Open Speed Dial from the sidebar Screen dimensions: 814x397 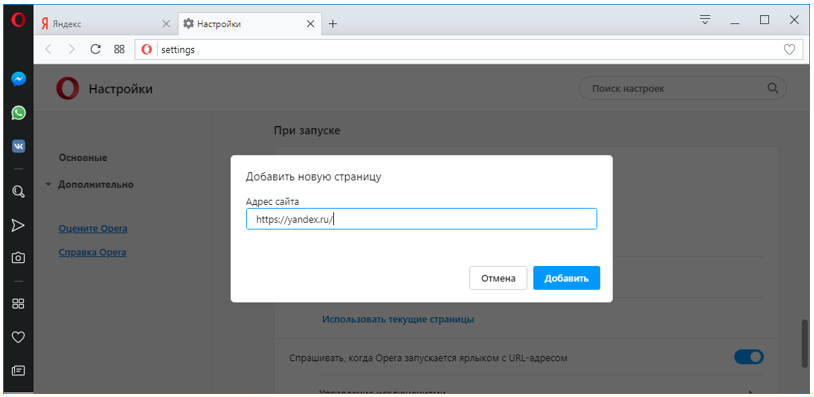coord(18,303)
